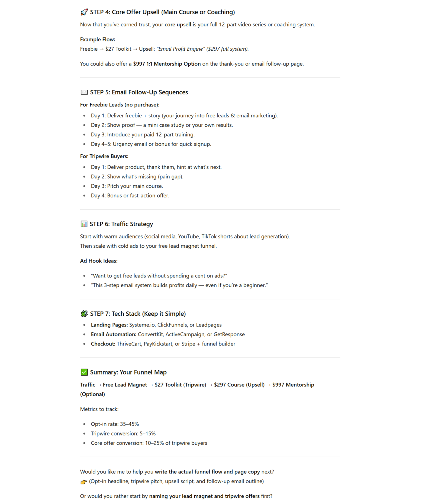Click "write the actual funnel flow and page copy"
422x504 pixels.
point(207,472)
